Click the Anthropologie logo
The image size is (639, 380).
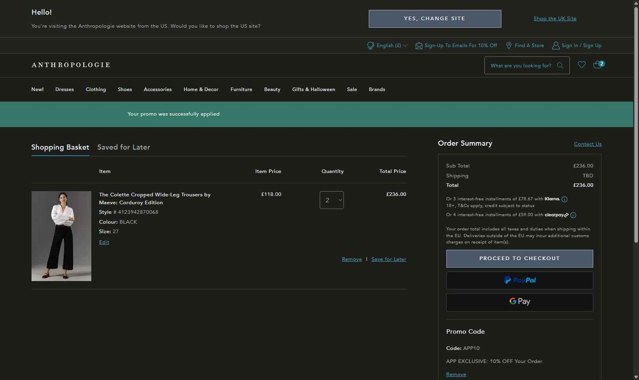coord(71,65)
